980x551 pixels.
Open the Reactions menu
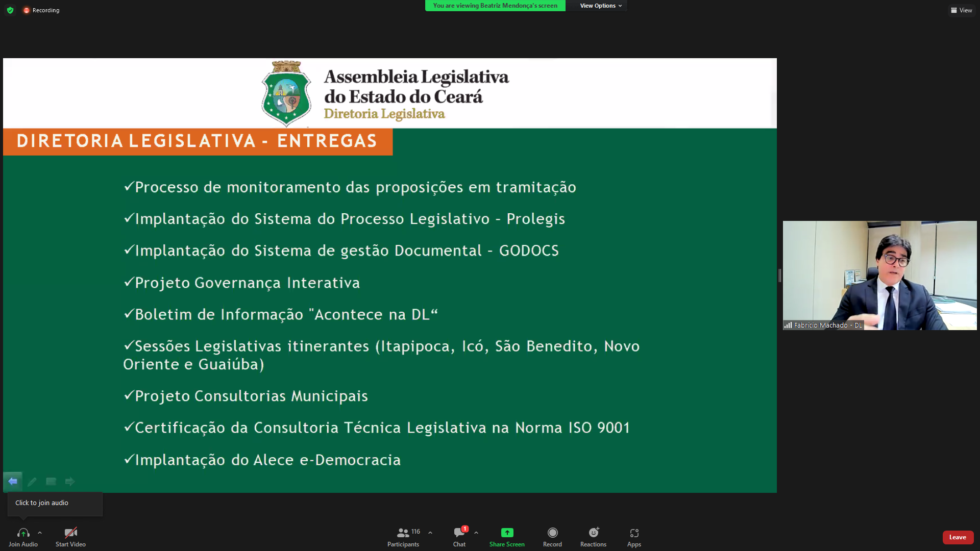593,533
